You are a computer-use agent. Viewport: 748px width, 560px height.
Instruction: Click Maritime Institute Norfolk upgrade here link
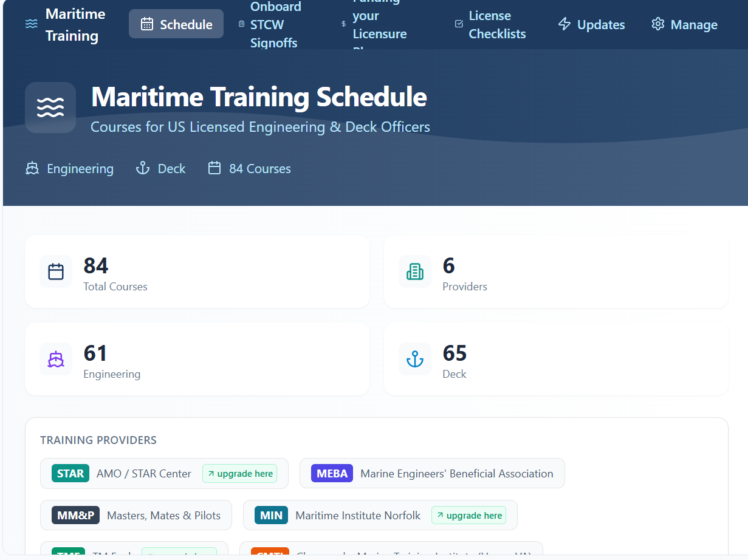coord(468,516)
